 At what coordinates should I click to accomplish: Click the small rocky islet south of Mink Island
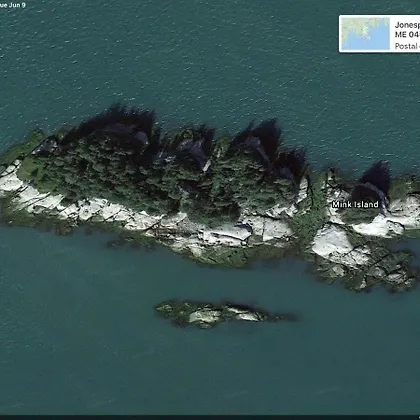tap(213, 314)
